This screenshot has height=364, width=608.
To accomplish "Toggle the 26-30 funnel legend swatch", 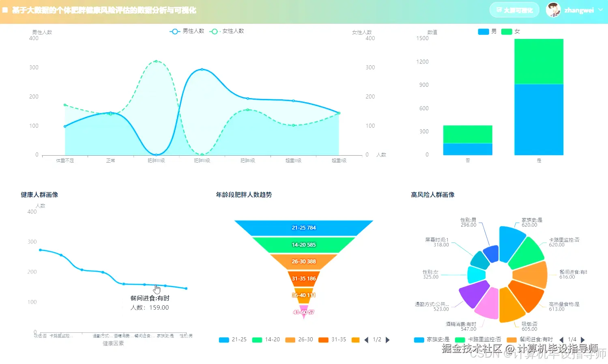I will click(290, 340).
